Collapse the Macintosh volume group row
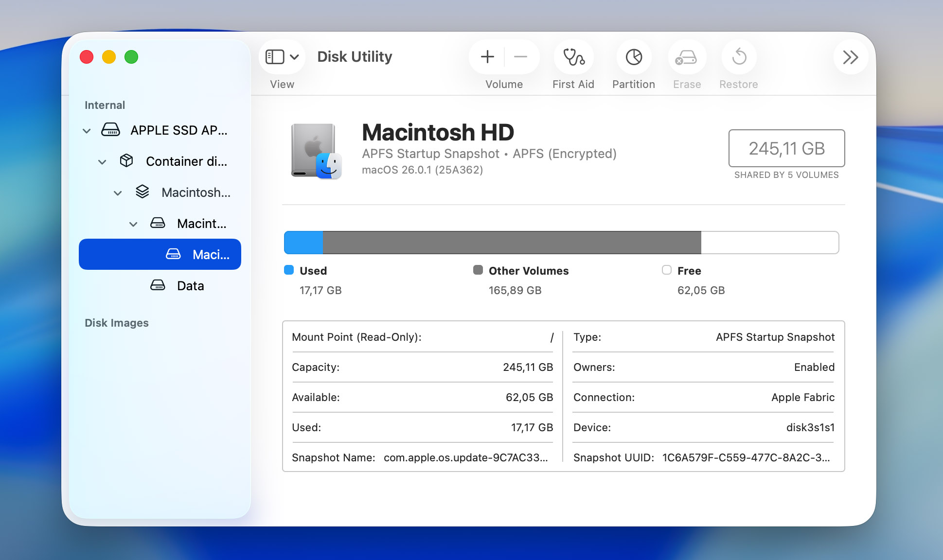The image size is (943, 560). (118, 193)
